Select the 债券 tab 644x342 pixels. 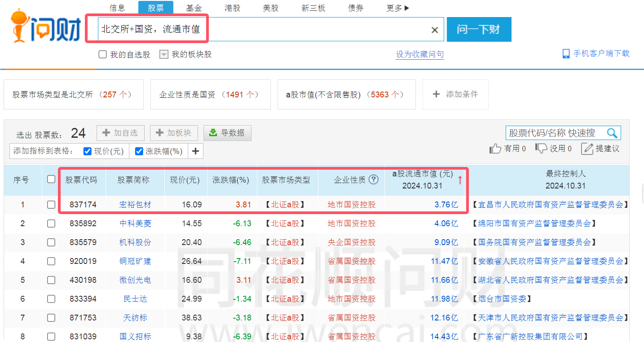[356, 8]
